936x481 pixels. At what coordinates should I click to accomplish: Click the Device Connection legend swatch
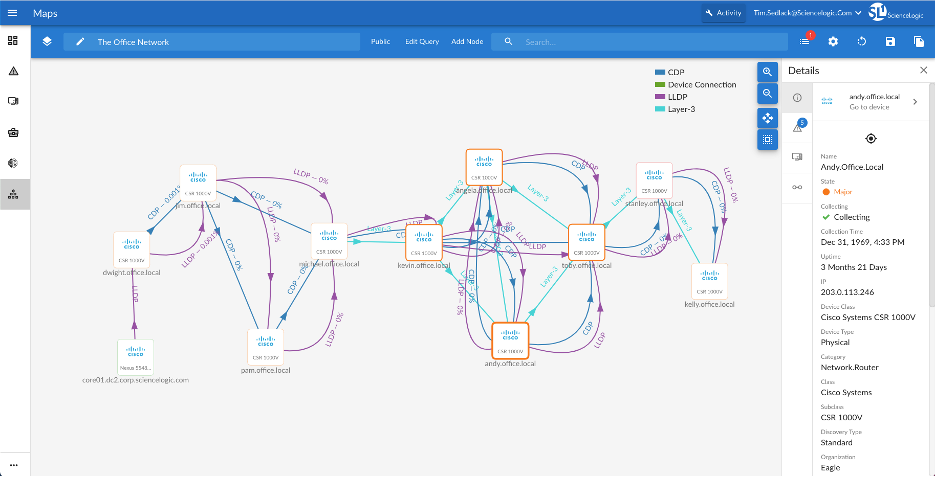660,85
